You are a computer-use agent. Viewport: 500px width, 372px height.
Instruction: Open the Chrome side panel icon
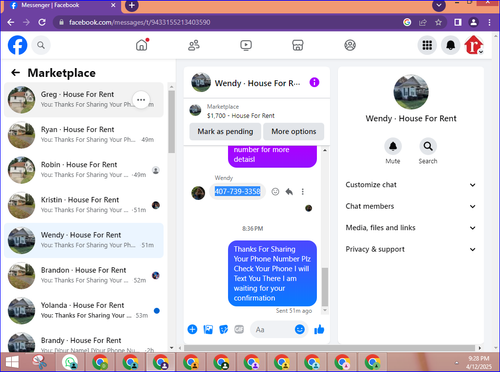(x=458, y=22)
